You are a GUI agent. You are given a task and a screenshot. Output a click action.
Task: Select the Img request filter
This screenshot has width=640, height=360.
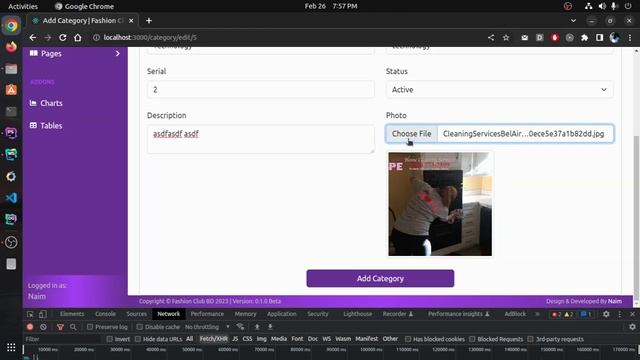(x=262, y=339)
